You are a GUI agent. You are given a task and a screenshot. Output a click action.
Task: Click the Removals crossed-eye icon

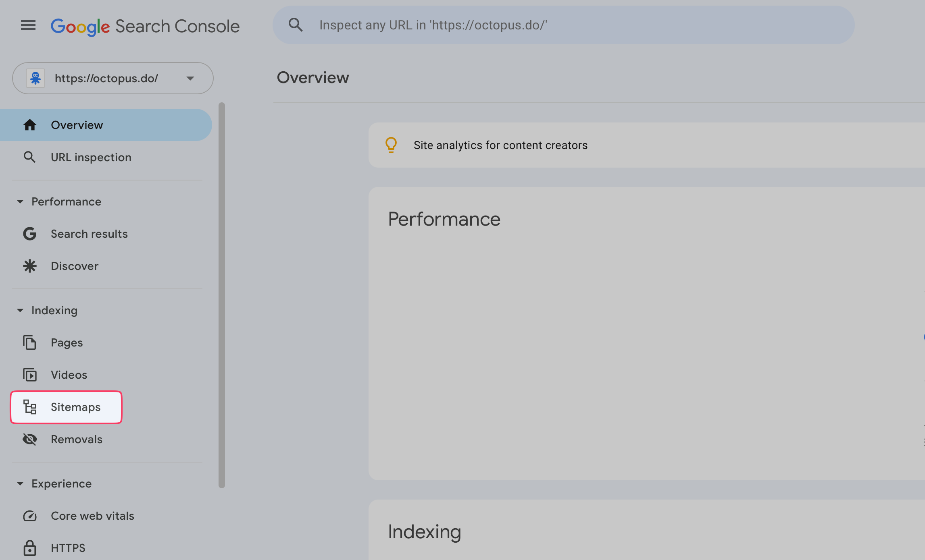click(30, 439)
